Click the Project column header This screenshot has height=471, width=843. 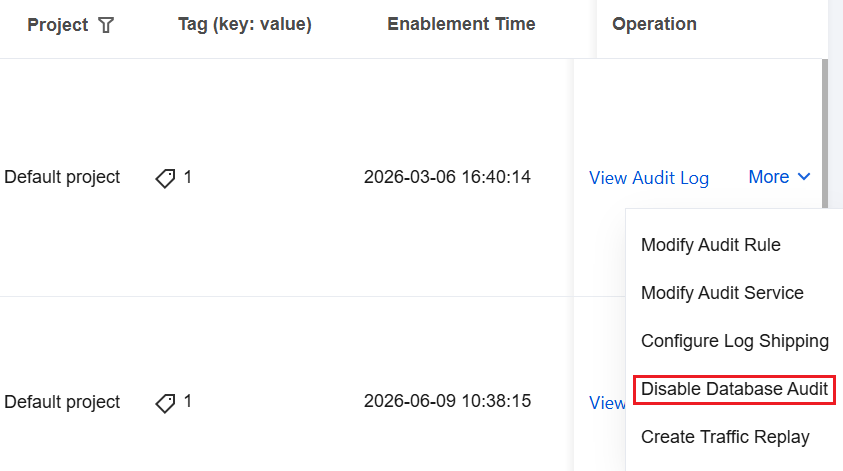pos(58,25)
